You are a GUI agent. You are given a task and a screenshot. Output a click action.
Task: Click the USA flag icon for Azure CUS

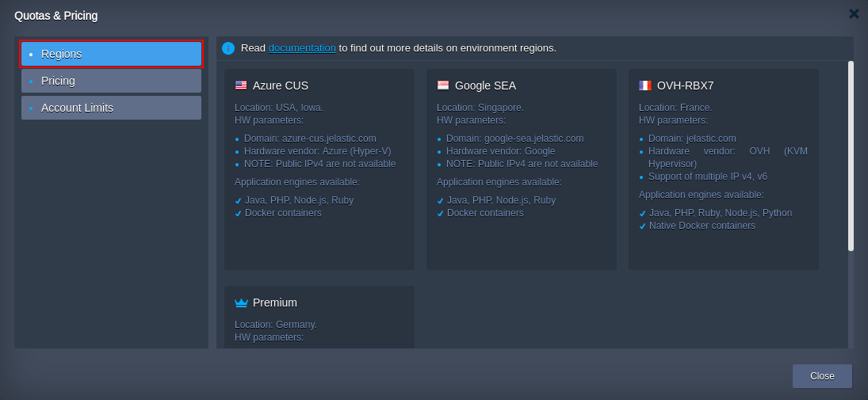241,86
